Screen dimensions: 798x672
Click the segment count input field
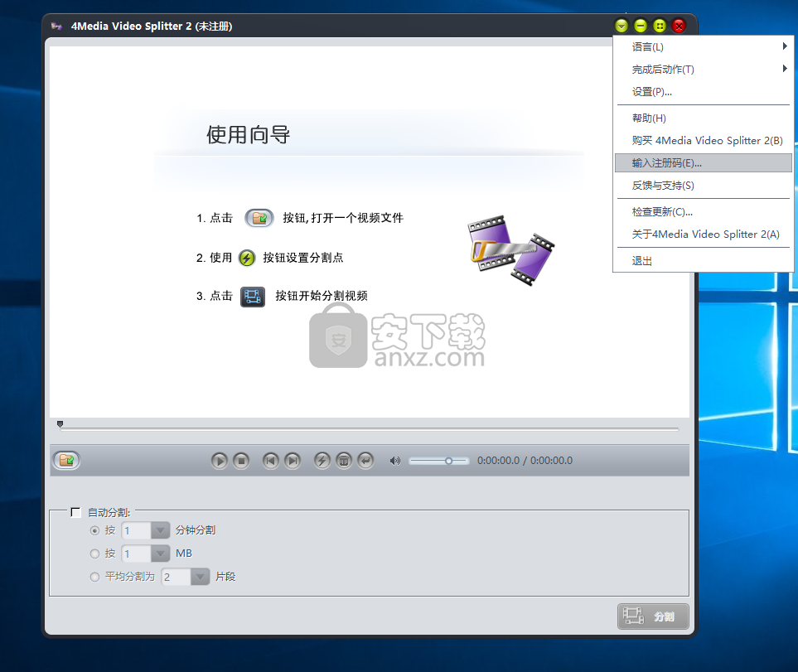coord(176,577)
